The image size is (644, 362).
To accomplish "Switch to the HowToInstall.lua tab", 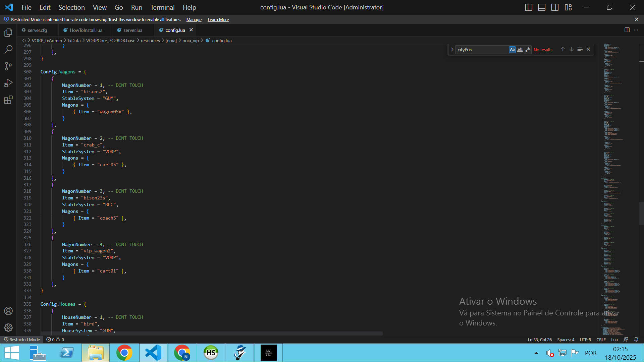I will pos(86,30).
